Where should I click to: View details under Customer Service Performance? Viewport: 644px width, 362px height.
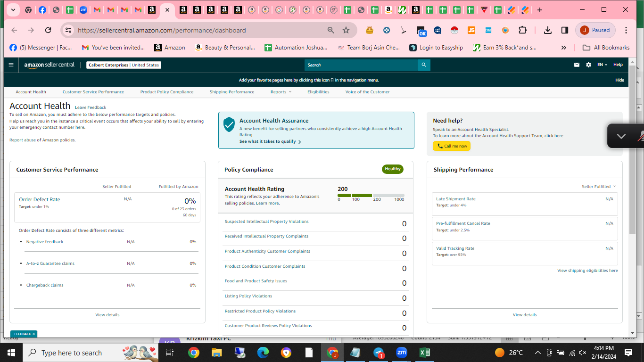pos(107,315)
